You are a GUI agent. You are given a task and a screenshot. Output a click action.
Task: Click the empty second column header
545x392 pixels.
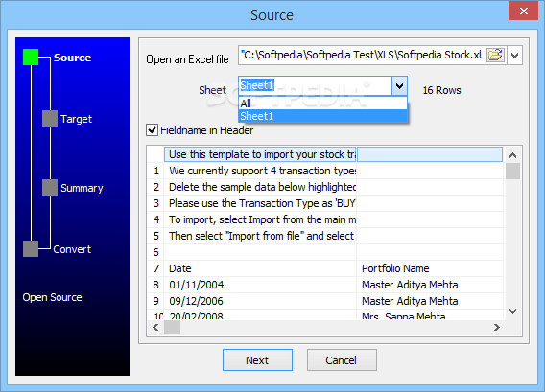coord(430,154)
